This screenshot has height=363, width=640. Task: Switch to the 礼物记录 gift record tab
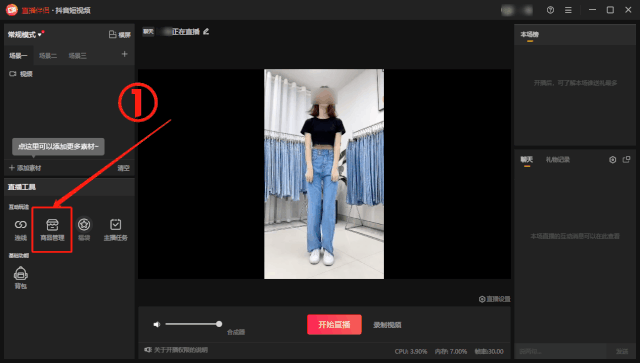pyautogui.click(x=558, y=160)
